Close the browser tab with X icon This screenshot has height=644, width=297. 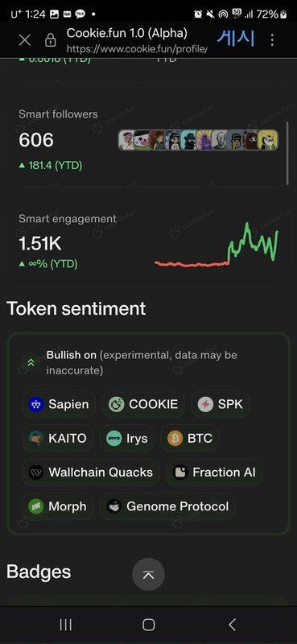(x=25, y=40)
